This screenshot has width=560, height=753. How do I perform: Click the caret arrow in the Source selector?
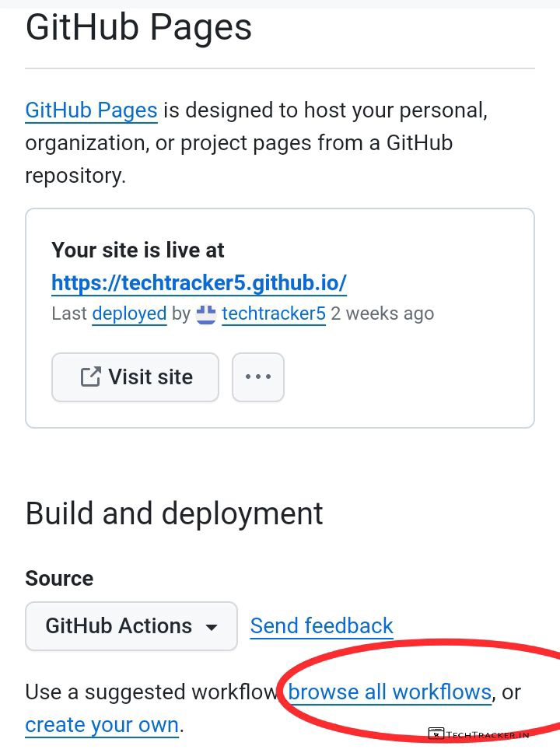[211, 627]
